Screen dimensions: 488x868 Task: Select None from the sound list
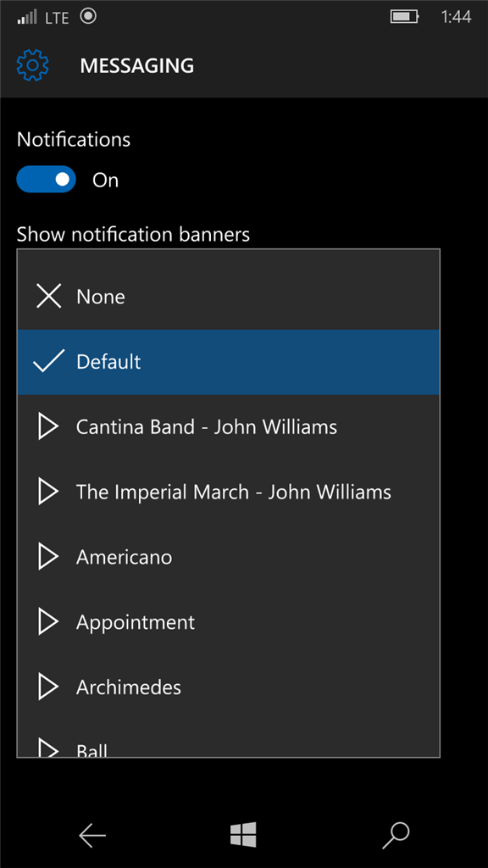coord(229,297)
